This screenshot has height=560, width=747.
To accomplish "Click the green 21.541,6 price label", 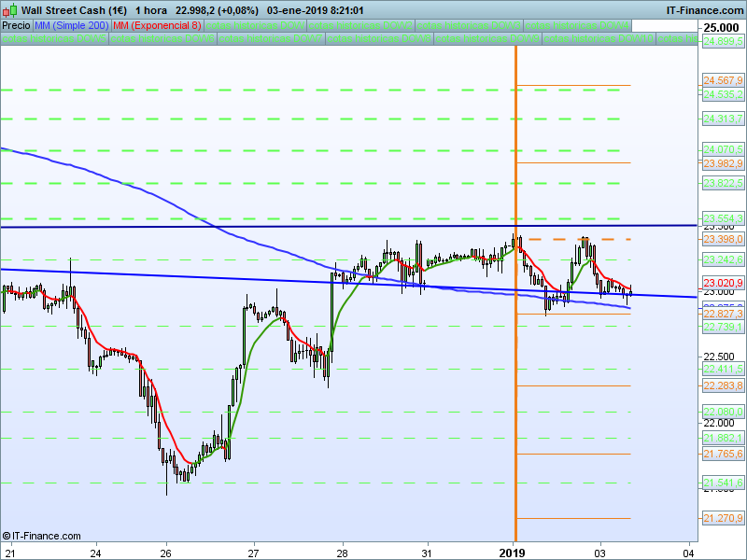I will 723,483.
